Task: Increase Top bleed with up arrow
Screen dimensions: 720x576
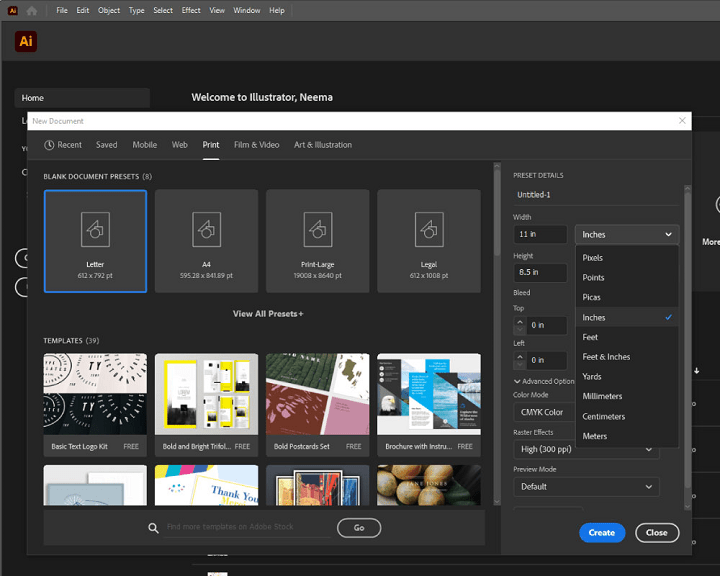Action: 520,322
